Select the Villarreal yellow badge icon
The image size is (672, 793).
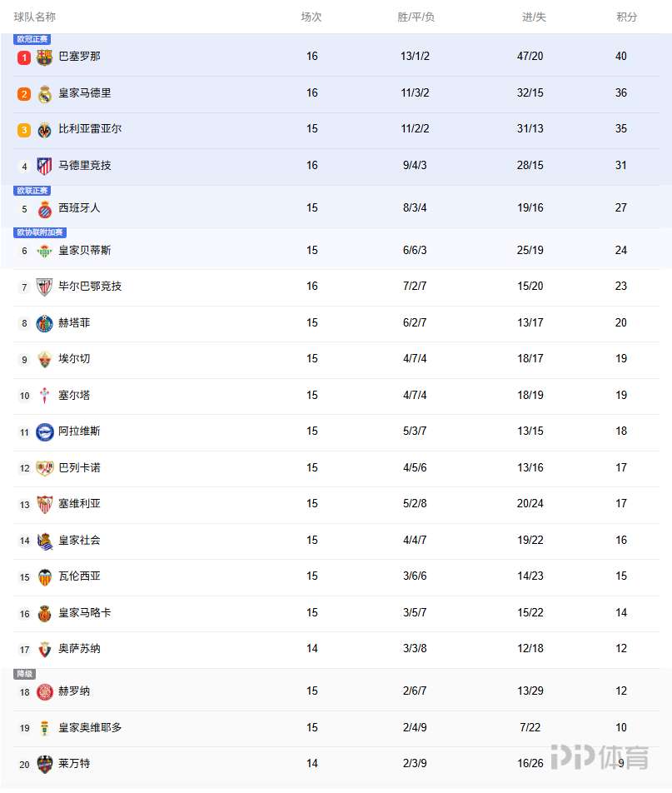45,130
